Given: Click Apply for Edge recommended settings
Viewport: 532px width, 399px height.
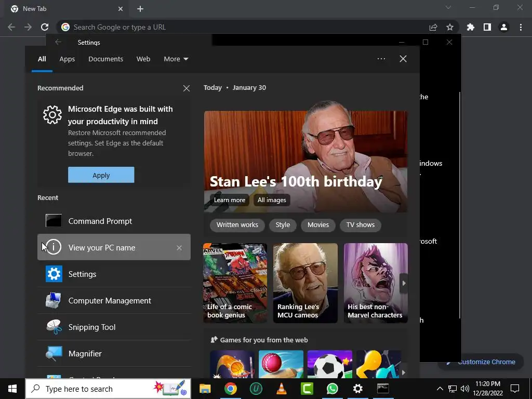Looking at the screenshot, I should pos(101,175).
